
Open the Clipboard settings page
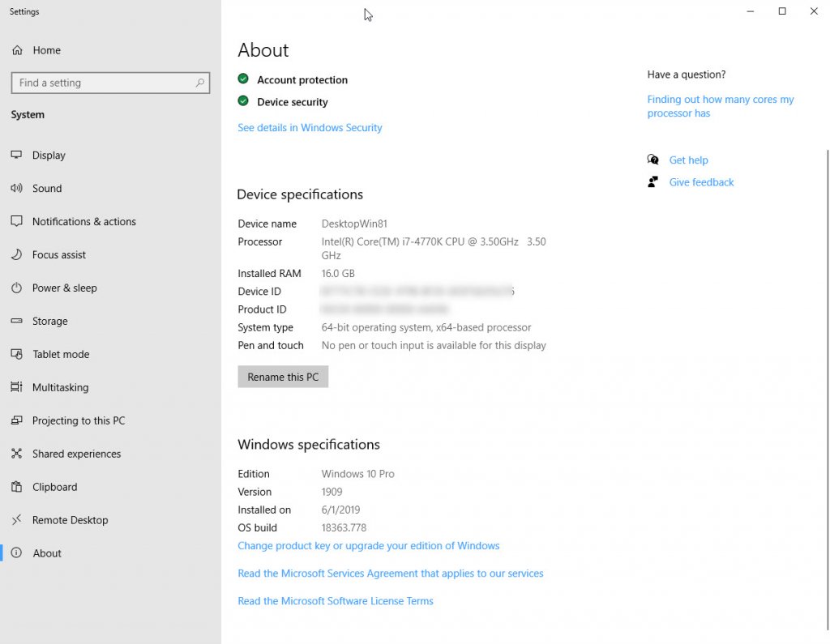pos(110,487)
